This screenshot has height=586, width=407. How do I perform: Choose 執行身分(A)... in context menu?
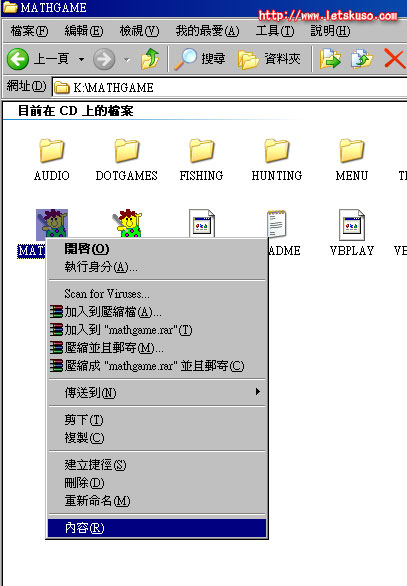click(x=157, y=266)
